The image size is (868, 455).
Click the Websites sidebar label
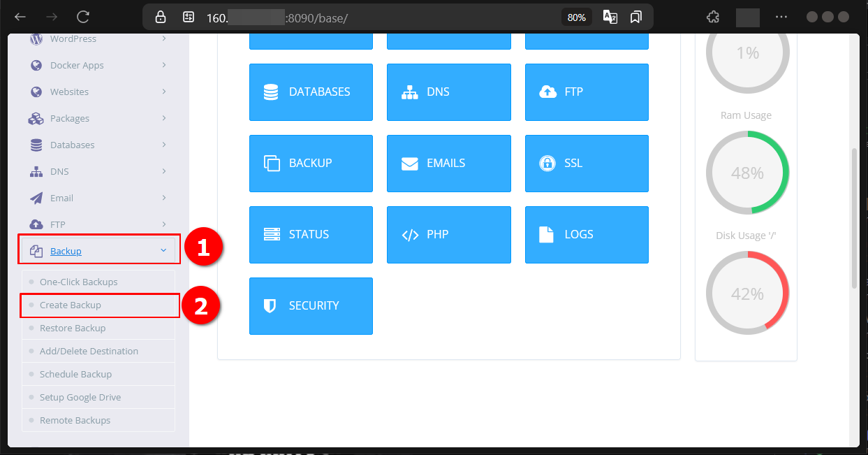point(69,92)
